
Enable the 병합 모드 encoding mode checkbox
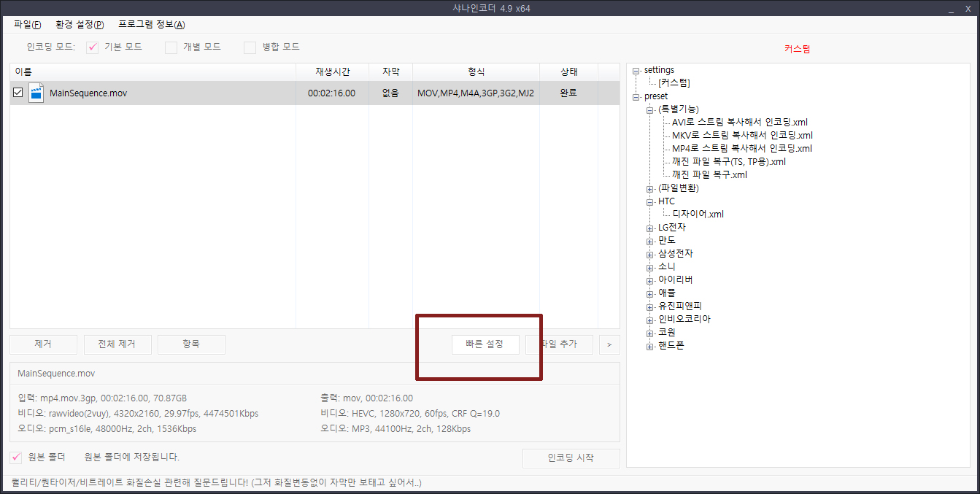click(250, 47)
